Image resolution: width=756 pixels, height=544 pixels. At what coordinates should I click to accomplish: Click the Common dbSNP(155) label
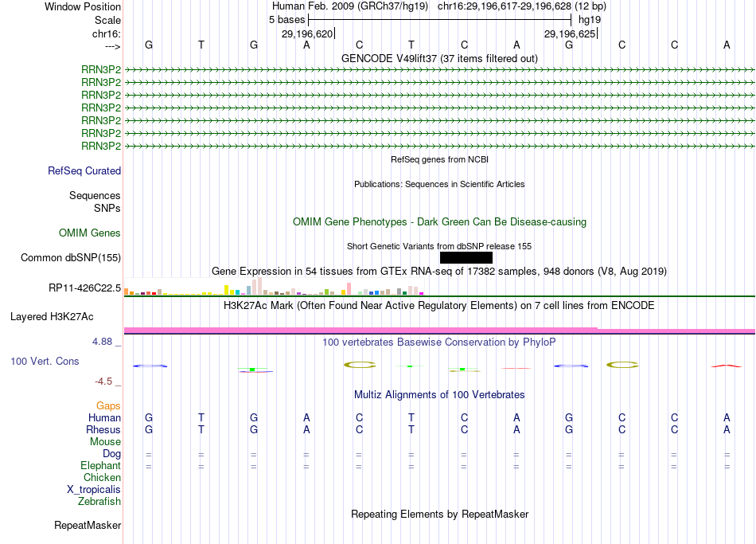(71, 258)
